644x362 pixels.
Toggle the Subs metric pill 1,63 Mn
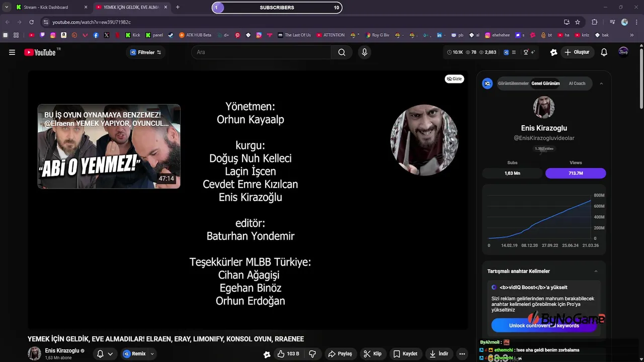coord(512,173)
